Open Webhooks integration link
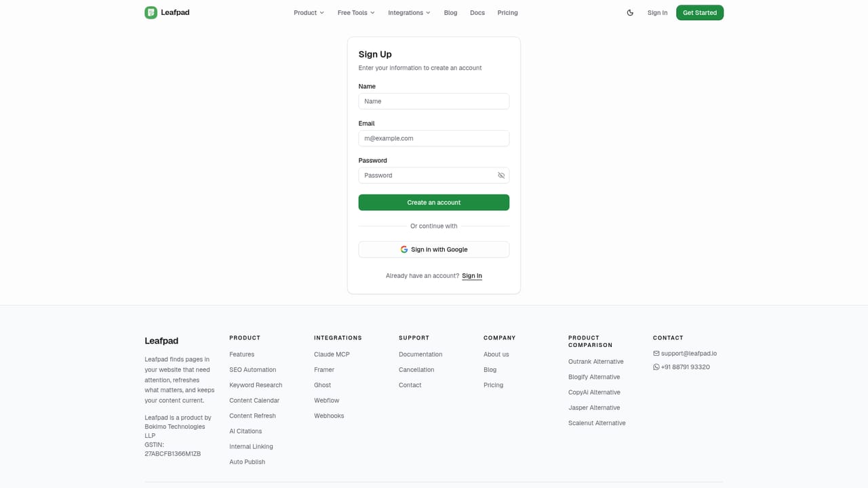The width and height of the screenshot is (868, 488). [x=329, y=416]
